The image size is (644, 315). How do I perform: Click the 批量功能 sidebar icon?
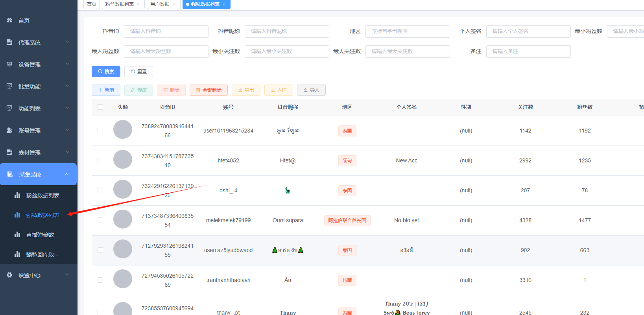point(9,86)
